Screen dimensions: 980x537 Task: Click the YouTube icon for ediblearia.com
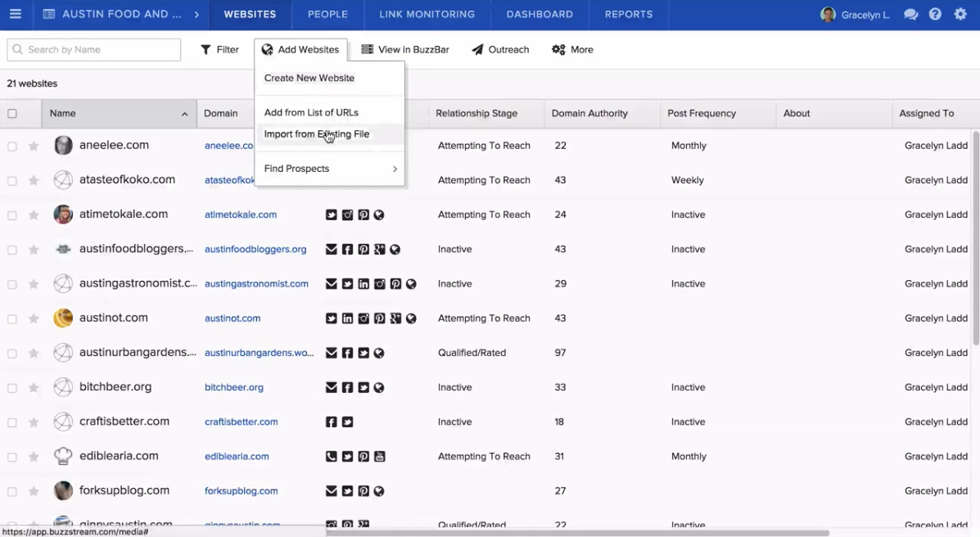point(379,456)
